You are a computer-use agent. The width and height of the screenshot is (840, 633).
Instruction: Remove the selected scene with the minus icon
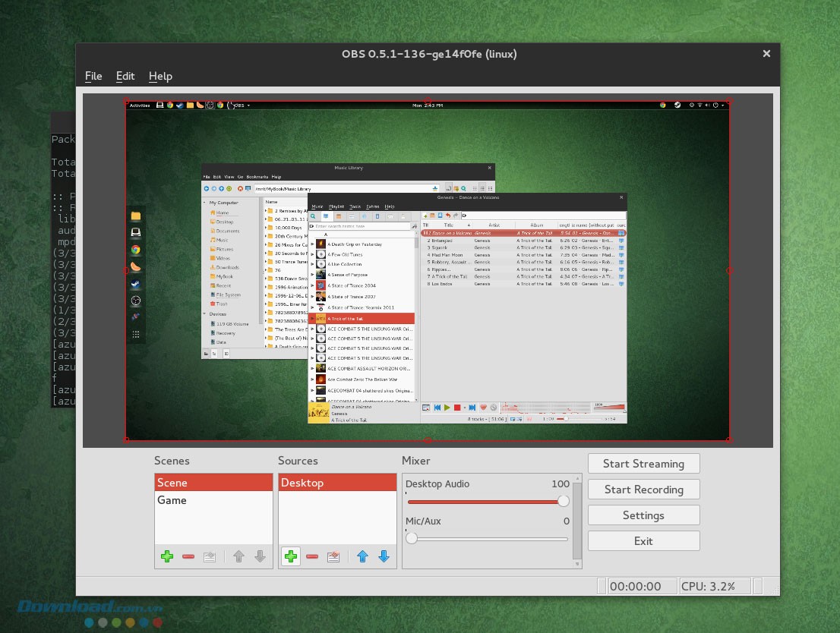188,556
